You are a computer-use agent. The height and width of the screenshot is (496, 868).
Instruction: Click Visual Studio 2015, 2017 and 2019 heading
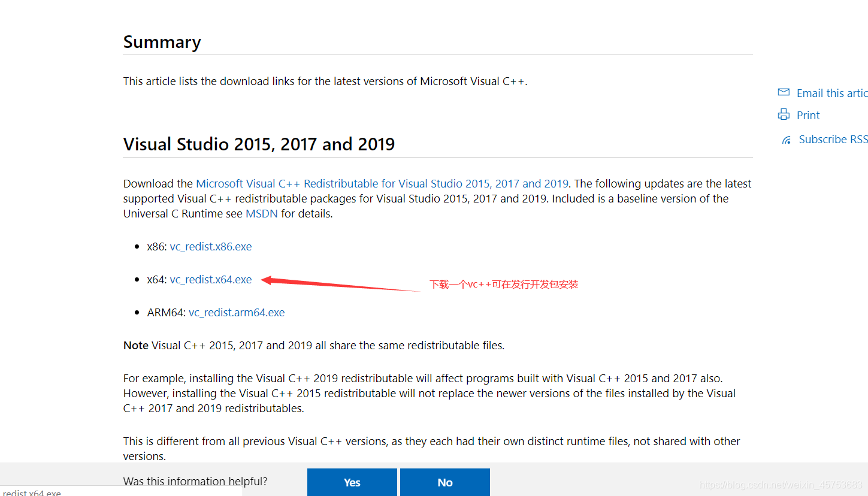(x=259, y=144)
